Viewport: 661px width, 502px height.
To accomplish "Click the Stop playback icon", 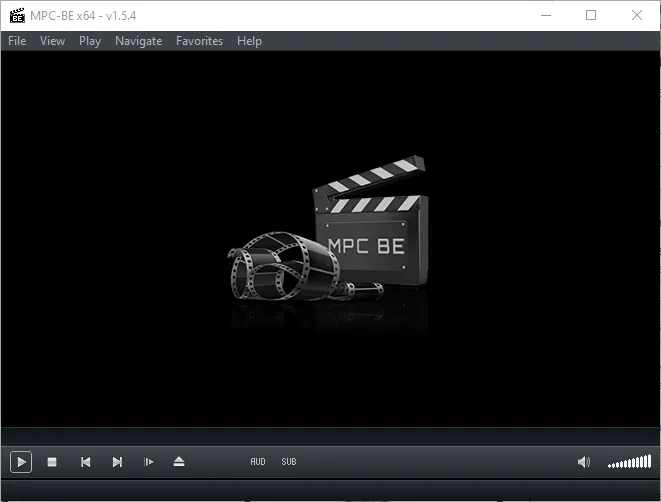I will coord(53,462).
